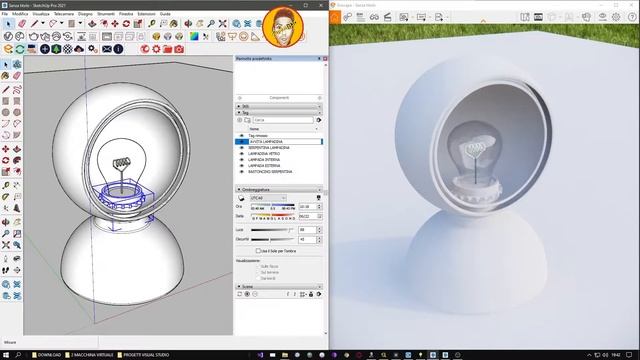Open the 3D Warehouse globe icon
This screenshot has width=640, height=360.
pos(236,24)
